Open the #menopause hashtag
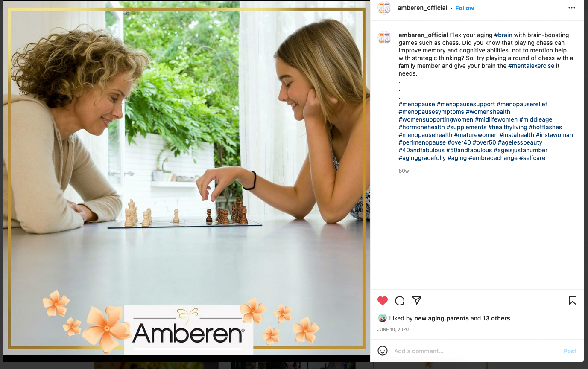 pyautogui.click(x=417, y=104)
